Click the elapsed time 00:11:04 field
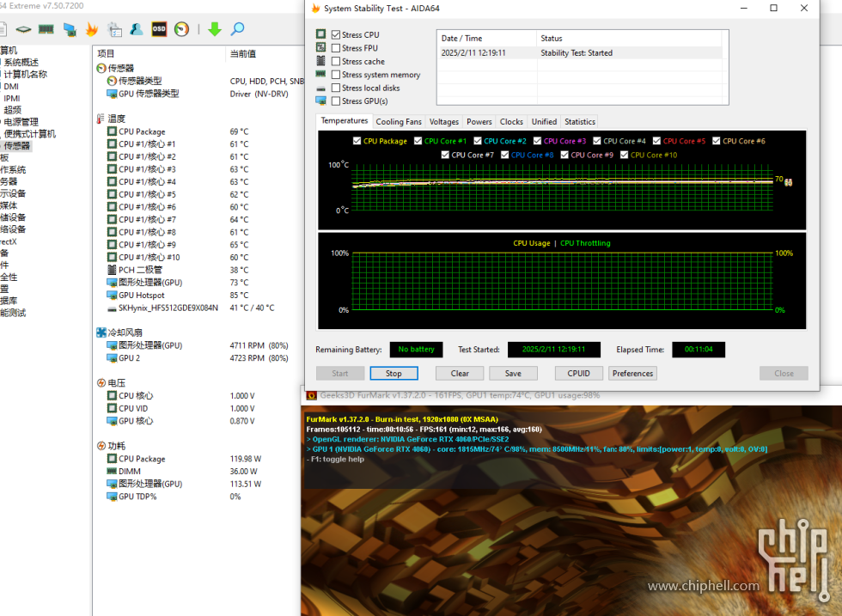 click(x=699, y=349)
